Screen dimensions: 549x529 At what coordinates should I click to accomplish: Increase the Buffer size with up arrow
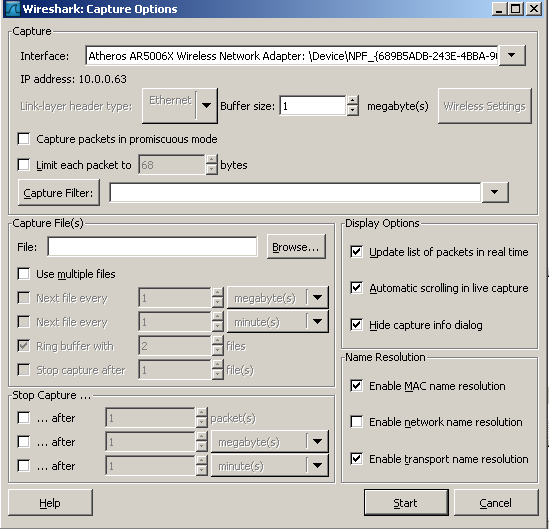(353, 100)
